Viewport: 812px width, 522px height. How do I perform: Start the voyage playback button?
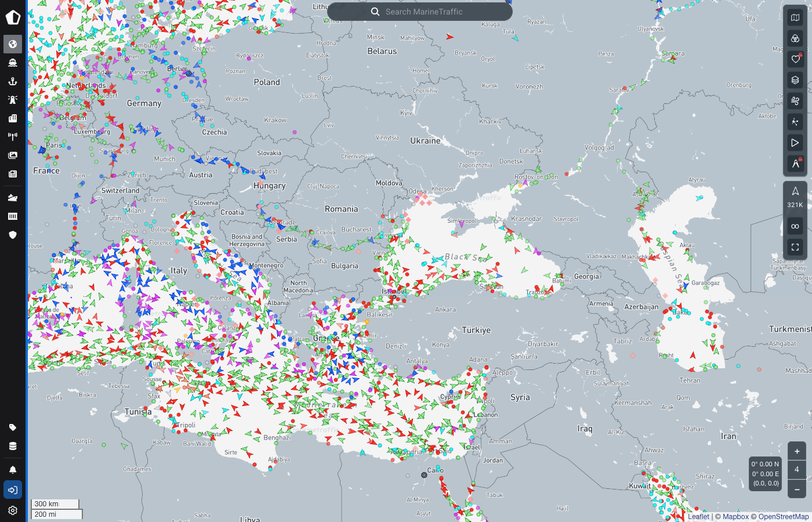click(x=795, y=143)
